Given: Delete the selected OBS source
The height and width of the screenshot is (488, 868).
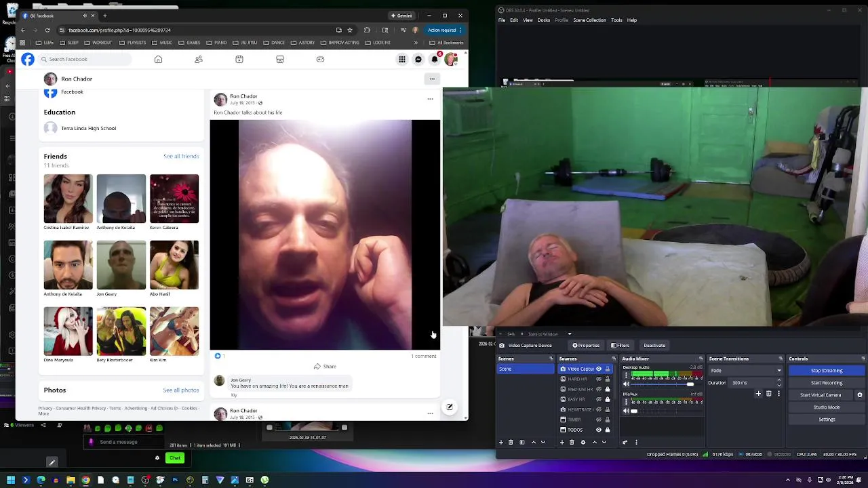Looking at the screenshot, I should (572, 442).
